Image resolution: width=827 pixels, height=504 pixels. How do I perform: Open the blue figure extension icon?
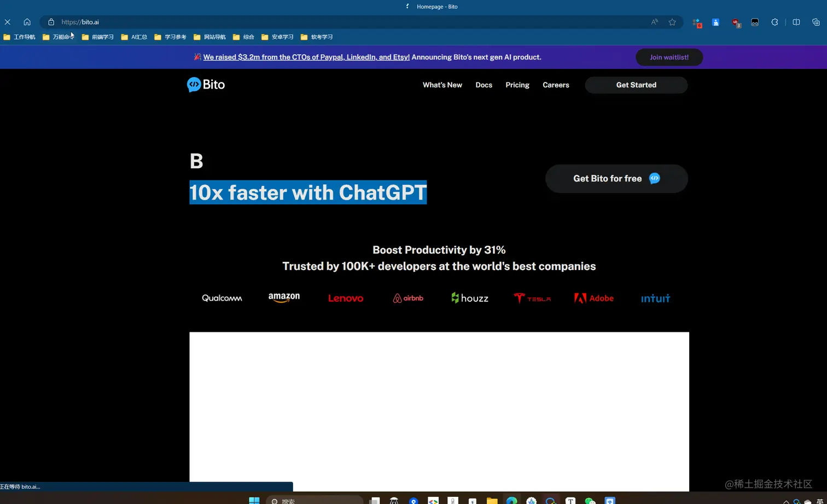[x=715, y=22]
